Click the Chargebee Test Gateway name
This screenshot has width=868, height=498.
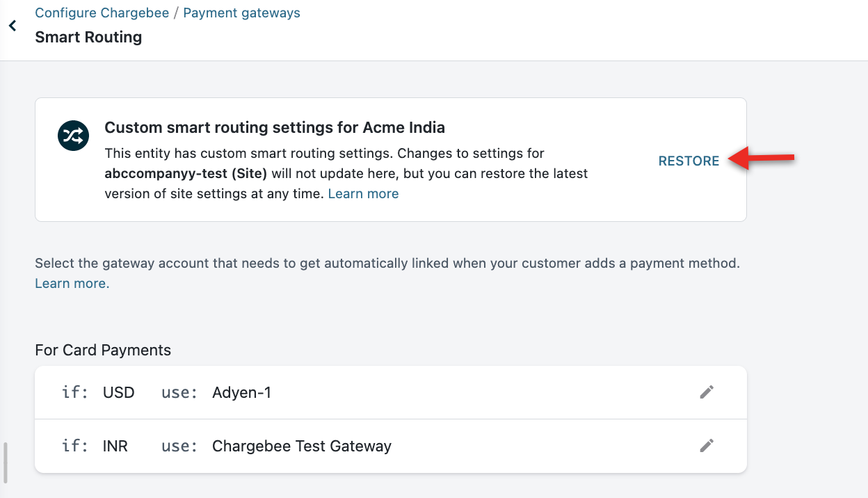301,446
